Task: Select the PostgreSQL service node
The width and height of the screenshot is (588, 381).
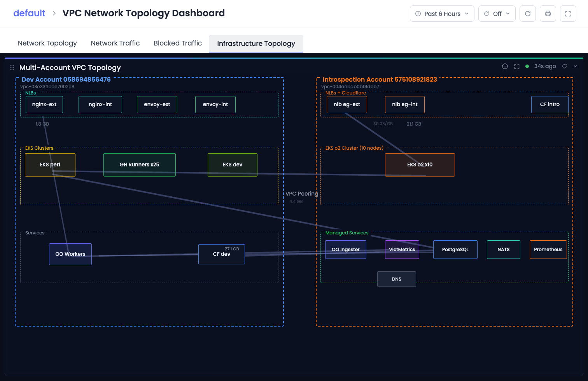Action: point(455,250)
